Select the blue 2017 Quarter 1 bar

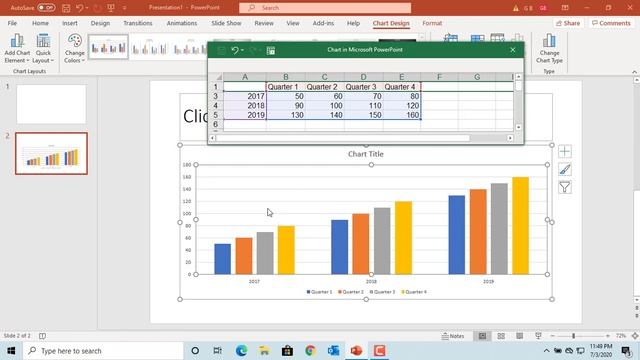tap(222, 259)
